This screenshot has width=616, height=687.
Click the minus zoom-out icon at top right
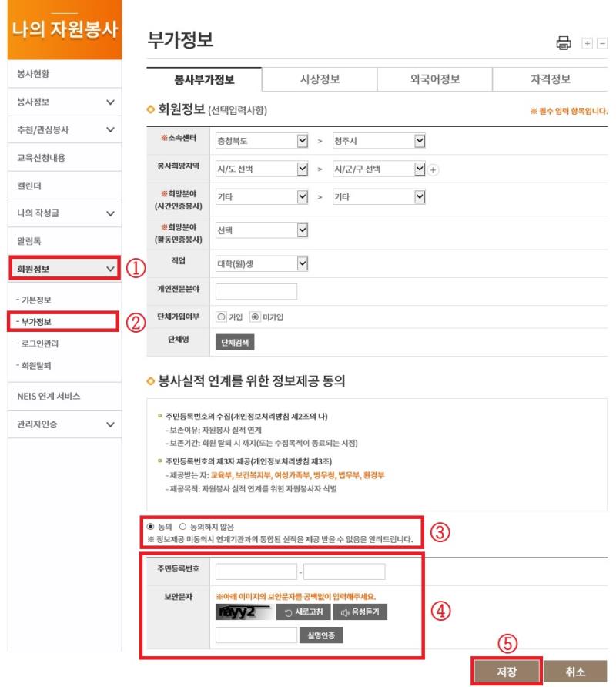click(x=602, y=43)
